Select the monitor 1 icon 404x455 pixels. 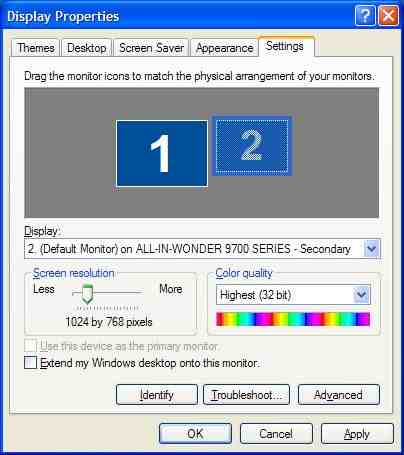(x=162, y=153)
